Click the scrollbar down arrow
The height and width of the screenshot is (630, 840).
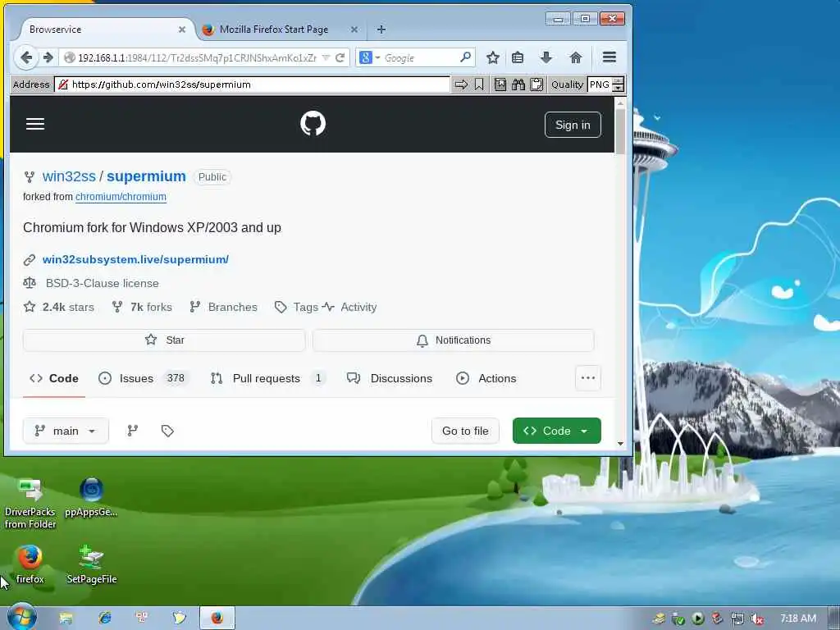(620, 444)
